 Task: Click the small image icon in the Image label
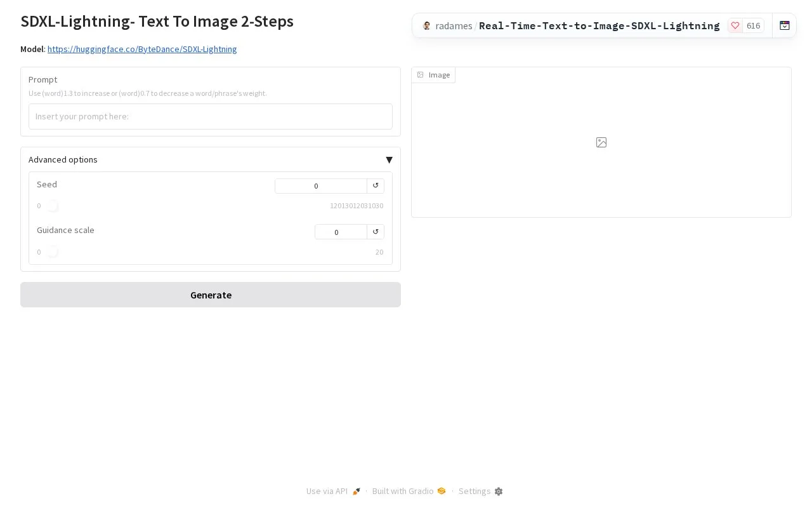(420, 75)
